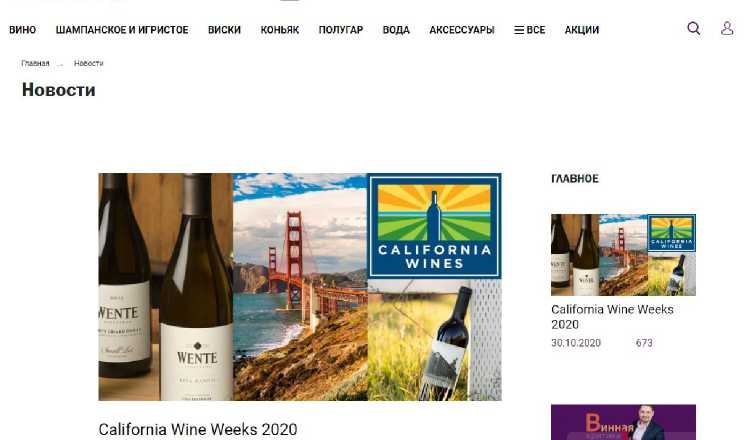Click the Главная breadcrumb link
The width and height of the screenshot is (744, 440).
tap(35, 63)
